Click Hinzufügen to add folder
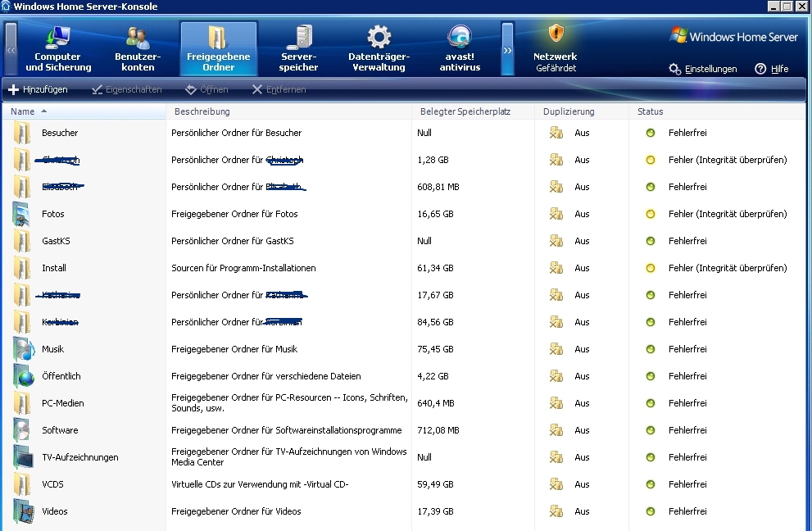This screenshot has width=812, height=531. tap(38, 89)
